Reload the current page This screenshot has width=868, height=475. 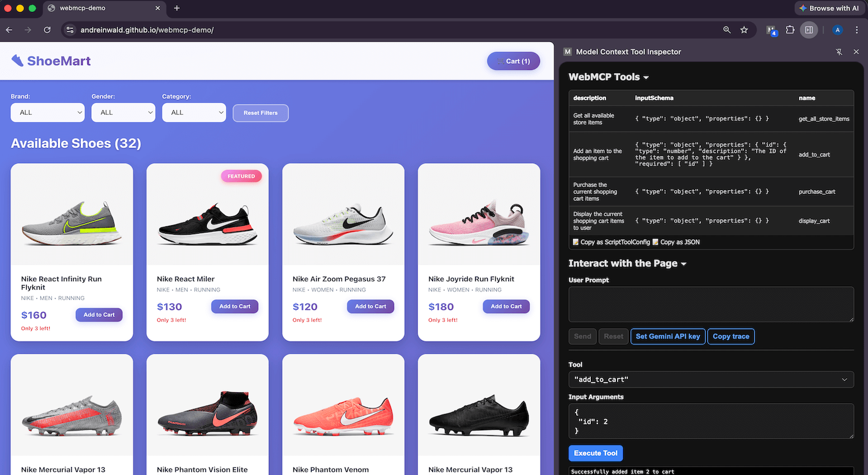pyautogui.click(x=47, y=30)
